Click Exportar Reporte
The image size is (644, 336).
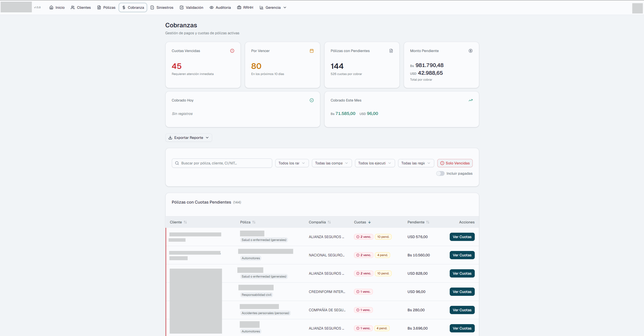(x=189, y=137)
